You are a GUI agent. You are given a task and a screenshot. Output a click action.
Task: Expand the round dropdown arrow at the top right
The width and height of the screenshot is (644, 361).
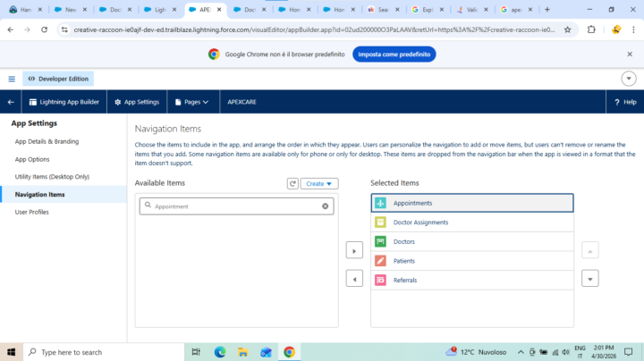click(x=629, y=79)
